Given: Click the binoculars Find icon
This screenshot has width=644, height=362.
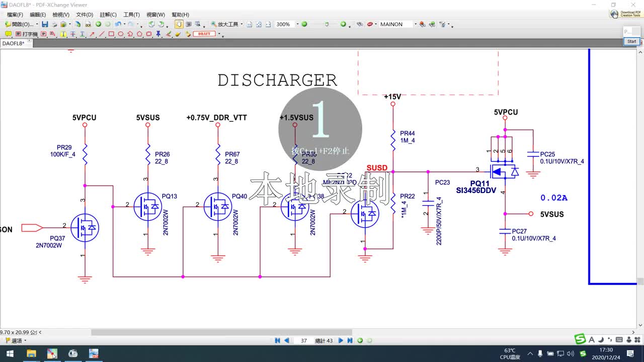Looking at the screenshot, I should [x=360, y=24].
